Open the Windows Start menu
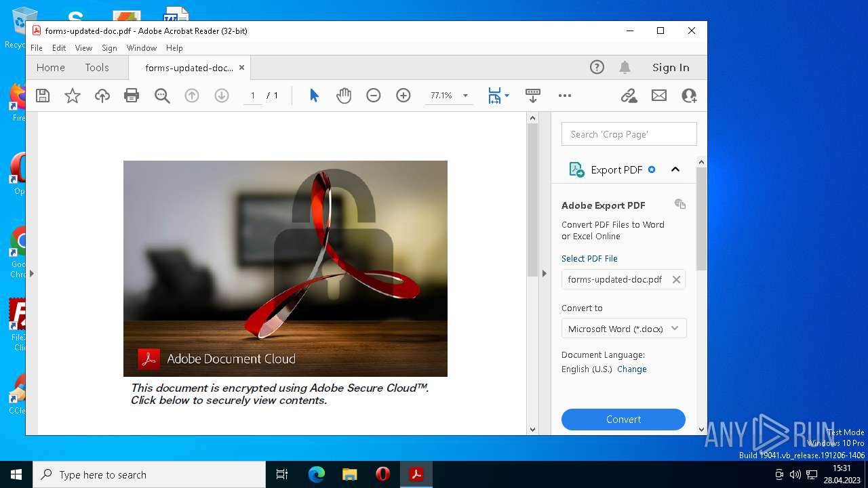868x488 pixels. pyautogui.click(x=16, y=474)
